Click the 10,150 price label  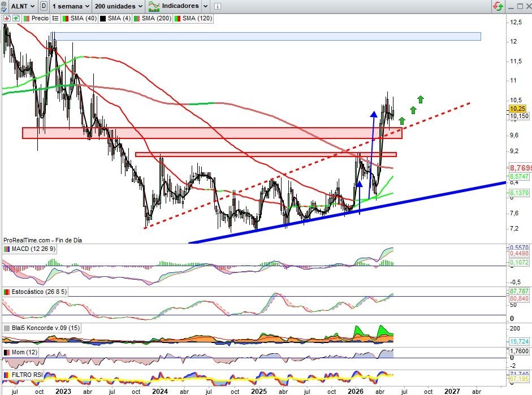[519, 116]
